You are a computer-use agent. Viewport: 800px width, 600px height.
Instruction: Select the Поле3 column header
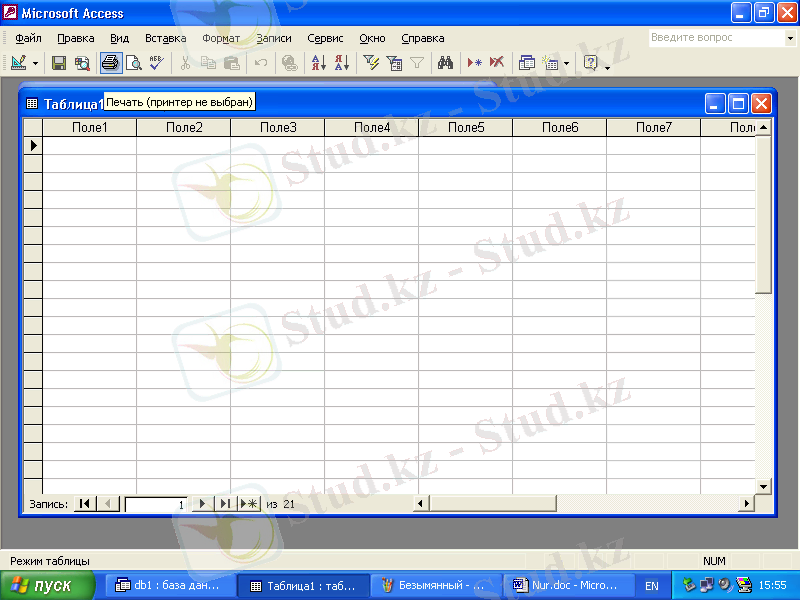click(x=278, y=128)
